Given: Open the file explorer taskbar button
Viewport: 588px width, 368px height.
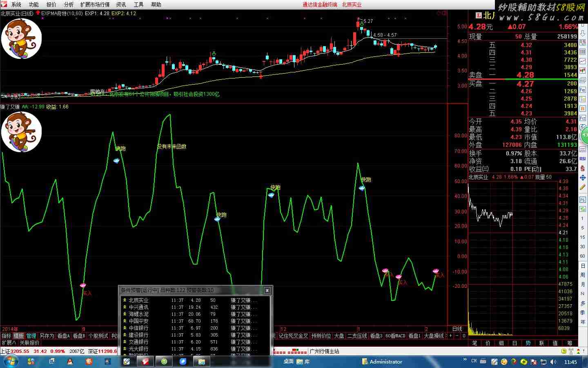Looking at the screenshot, I should pos(202,361).
